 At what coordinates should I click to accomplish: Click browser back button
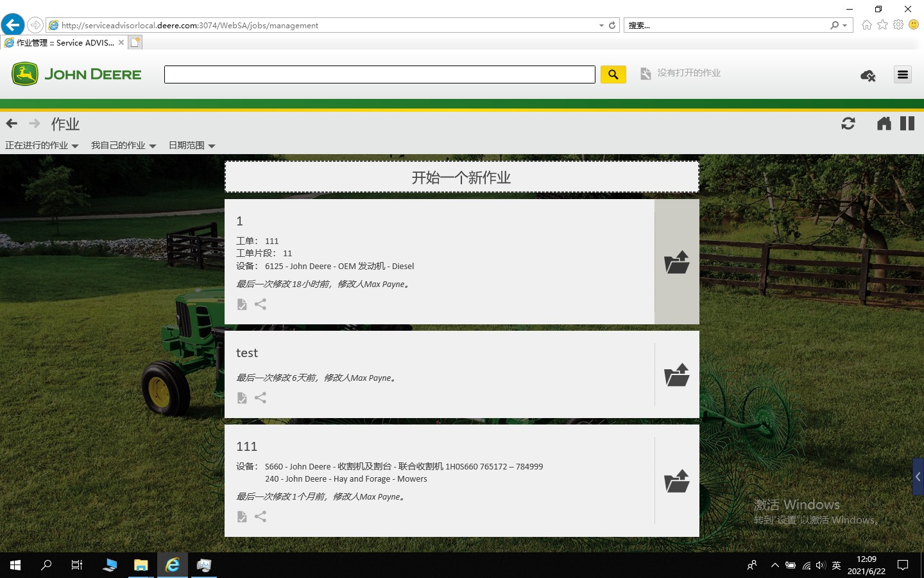pos(13,25)
